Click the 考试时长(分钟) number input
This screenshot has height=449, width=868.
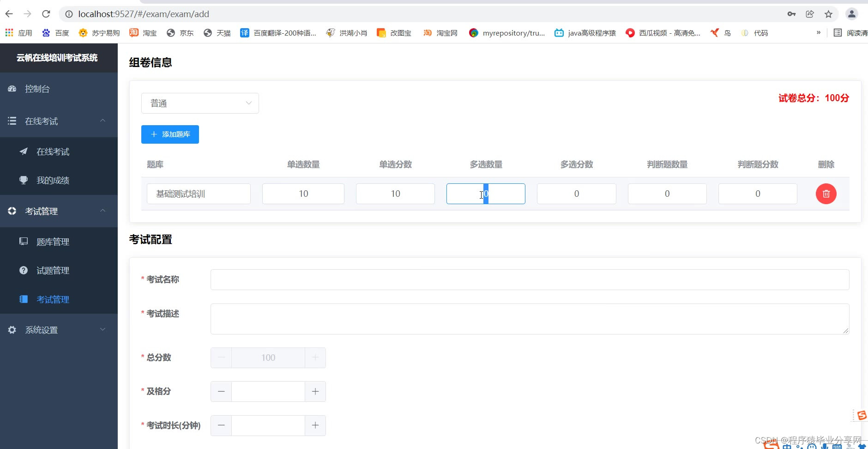pyautogui.click(x=268, y=425)
